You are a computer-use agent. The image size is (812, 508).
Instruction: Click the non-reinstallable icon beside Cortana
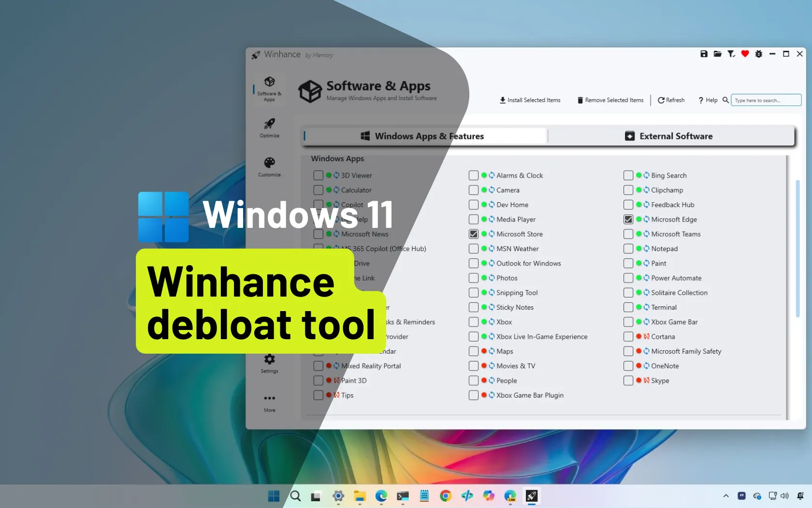tap(646, 336)
